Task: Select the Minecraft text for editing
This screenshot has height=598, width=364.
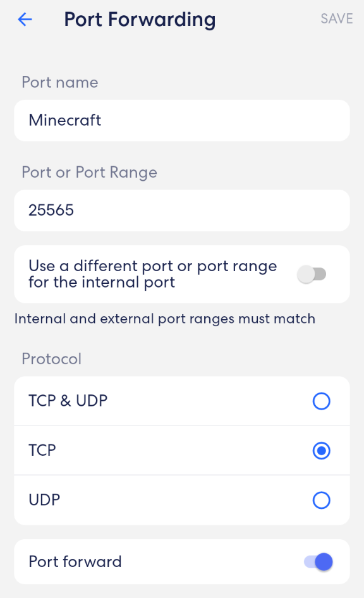Action: (x=64, y=120)
